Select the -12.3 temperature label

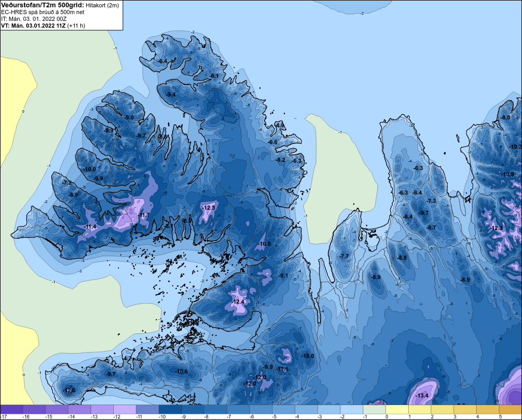point(496,228)
